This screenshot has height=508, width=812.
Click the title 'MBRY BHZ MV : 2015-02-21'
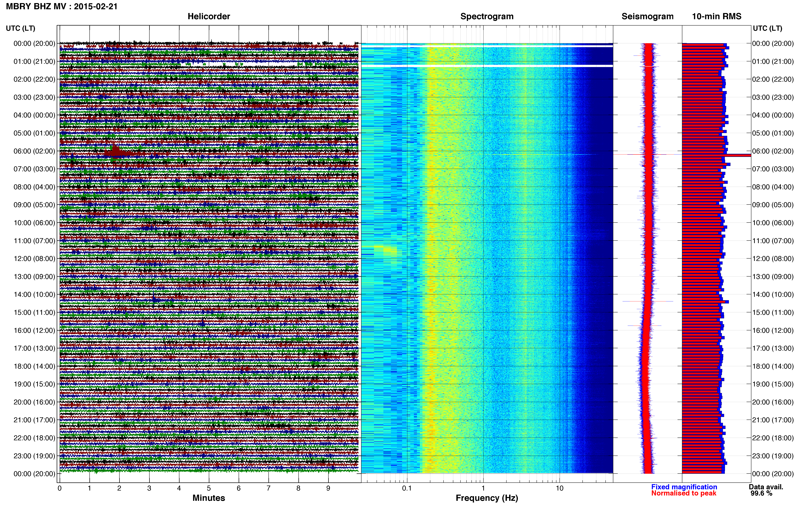(62, 6)
